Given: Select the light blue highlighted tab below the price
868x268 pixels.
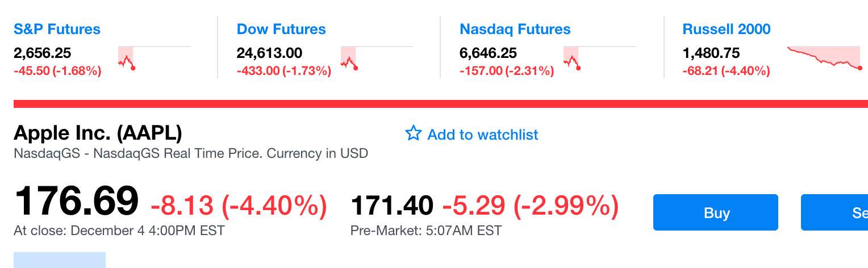Looking at the screenshot, I should pyautogui.click(x=60, y=260).
